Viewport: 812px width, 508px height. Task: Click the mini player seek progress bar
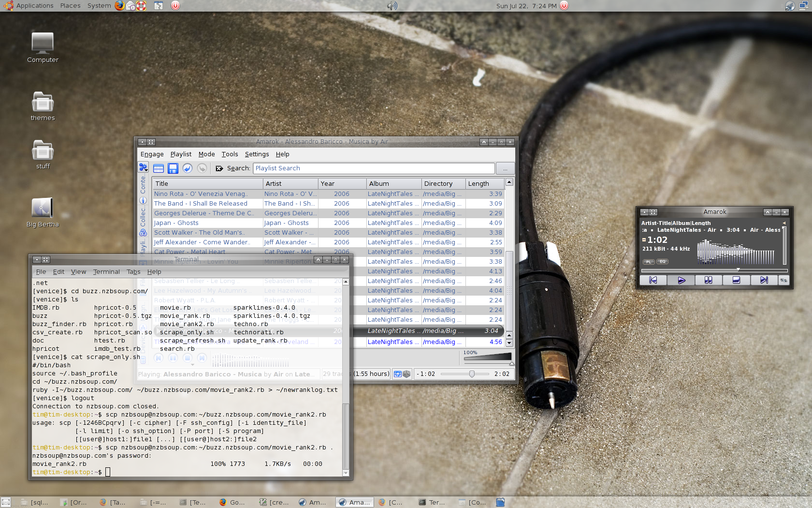714,270
